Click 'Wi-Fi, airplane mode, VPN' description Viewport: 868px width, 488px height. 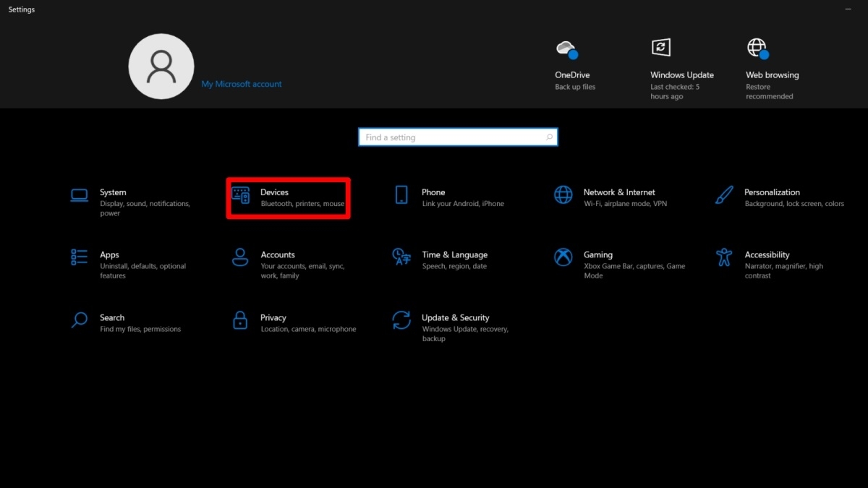click(x=626, y=204)
